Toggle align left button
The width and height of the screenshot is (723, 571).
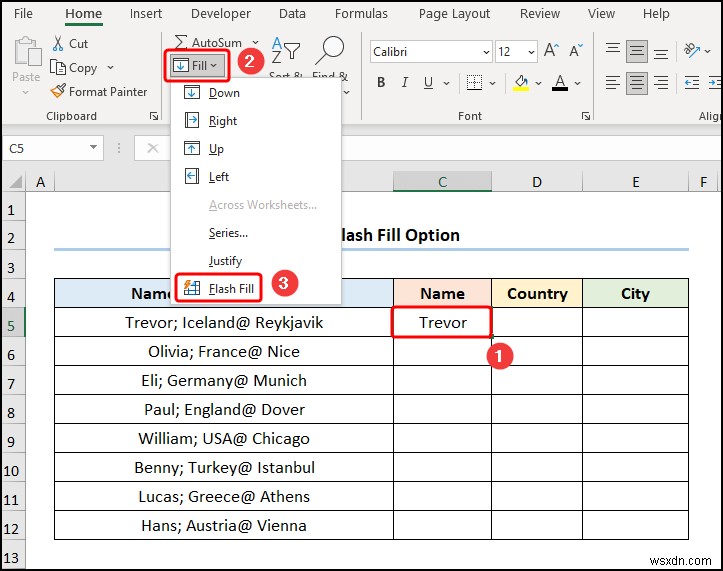tap(613, 83)
